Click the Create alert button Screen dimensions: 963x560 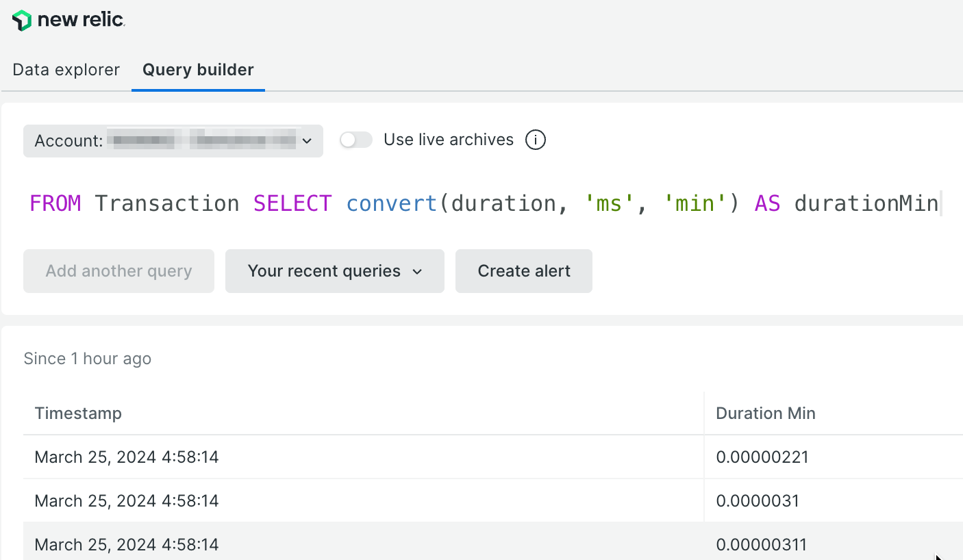click(x=524, y=271)
